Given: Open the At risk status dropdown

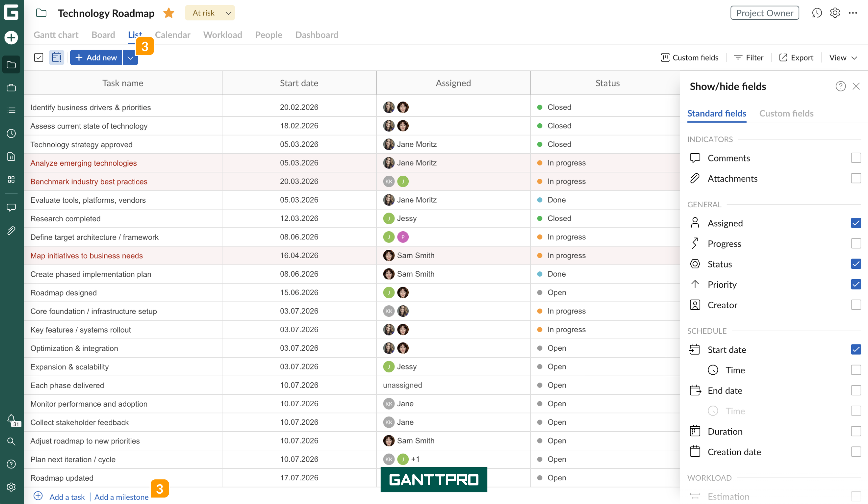Looking at the screenshot, I should point(210,13).
